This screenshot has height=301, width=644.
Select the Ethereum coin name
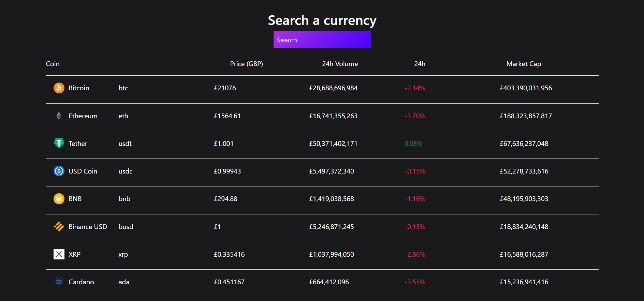pos(83,116)
